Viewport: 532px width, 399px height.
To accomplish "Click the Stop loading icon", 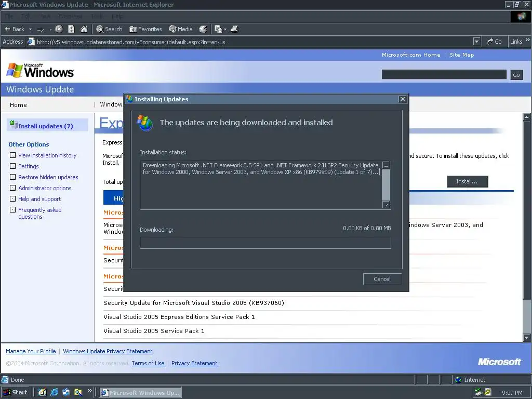I will [59, 29].
